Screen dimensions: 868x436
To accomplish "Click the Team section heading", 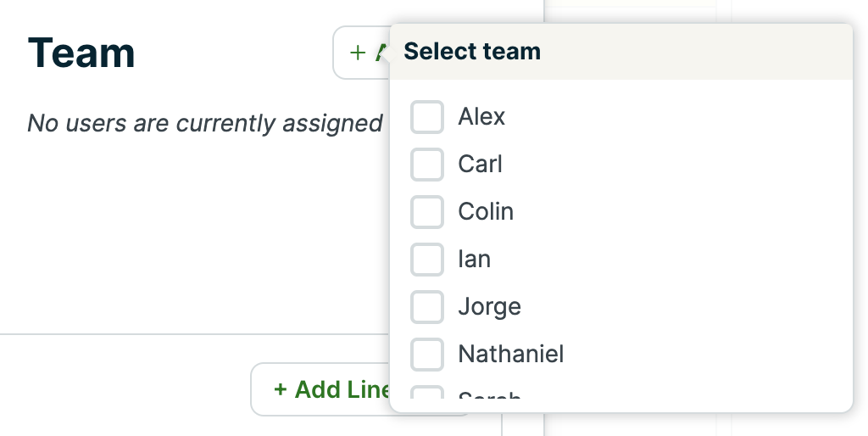I will (x=81, y=53).
